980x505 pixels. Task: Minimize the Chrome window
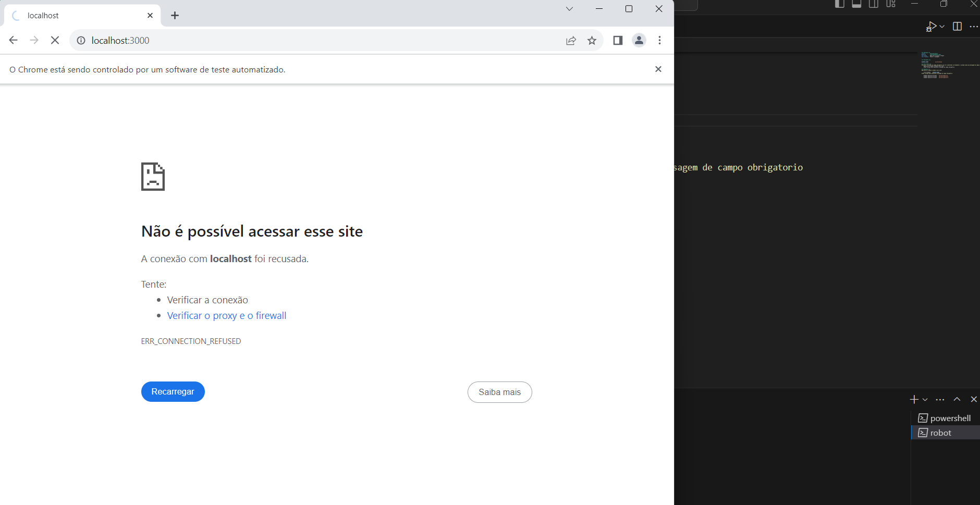pos(599,9)
